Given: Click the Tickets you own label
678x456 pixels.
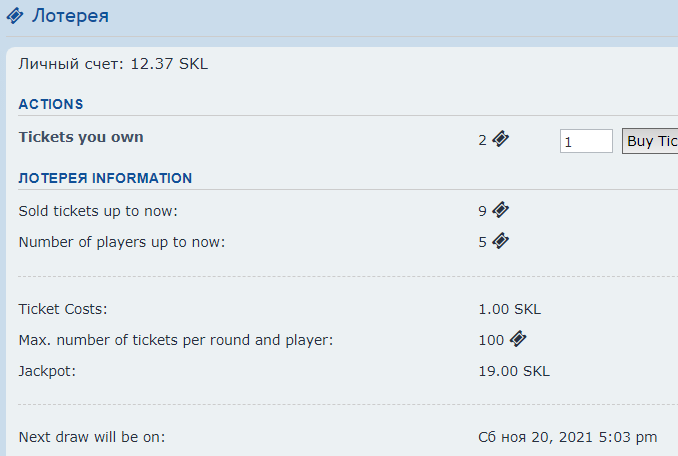Looking at the screenshot, I should point(81,137).
